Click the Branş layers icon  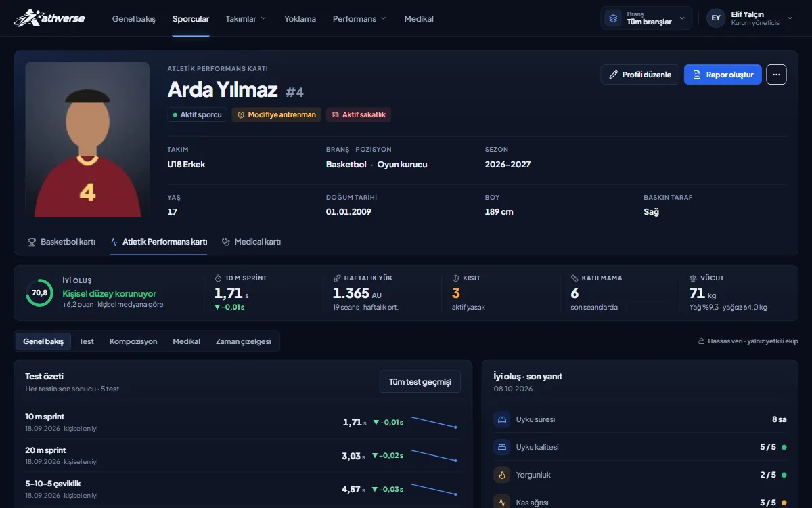tap(613, 18)
